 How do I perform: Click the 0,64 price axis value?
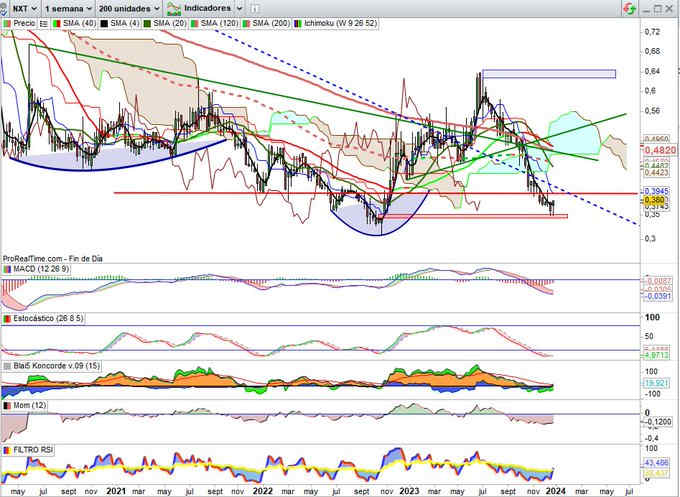point(653,71)
